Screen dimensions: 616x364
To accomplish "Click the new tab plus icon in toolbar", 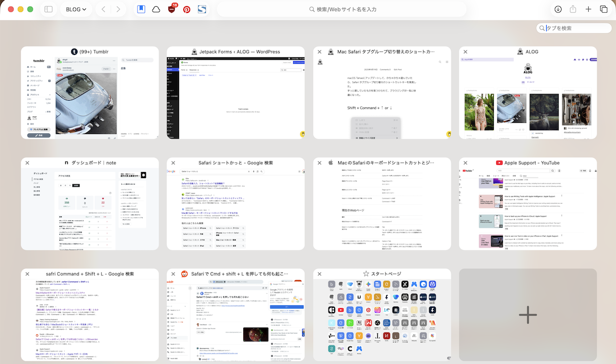I will point(588,9).
